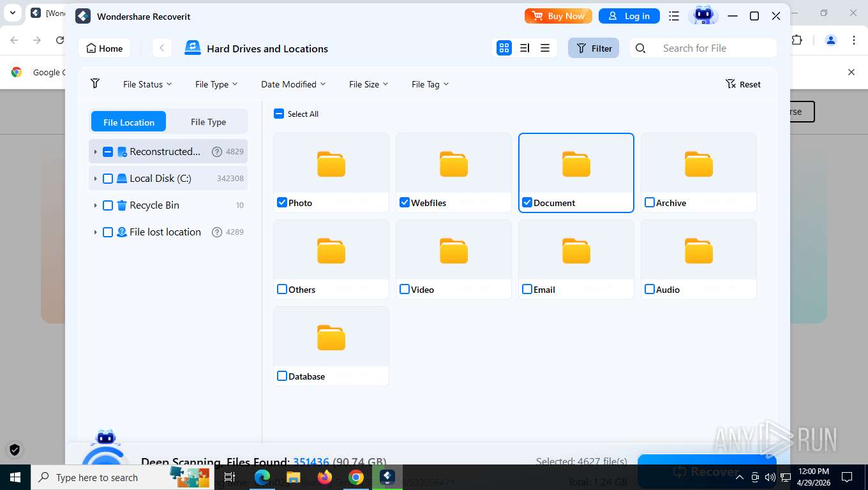The image size is (868, 490).
Task: Open the Photo folder thumbnail
Action: click(x=331, y=164)
